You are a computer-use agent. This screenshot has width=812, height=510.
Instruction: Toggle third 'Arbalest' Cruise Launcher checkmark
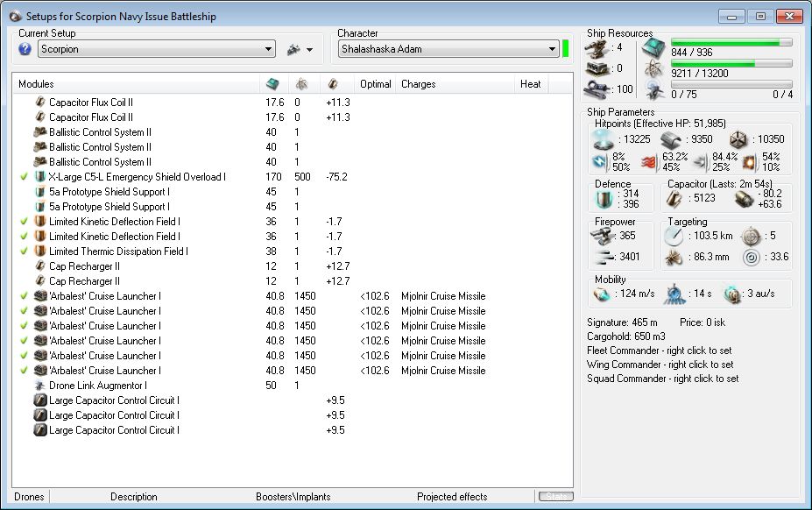(x=24, y=326)
